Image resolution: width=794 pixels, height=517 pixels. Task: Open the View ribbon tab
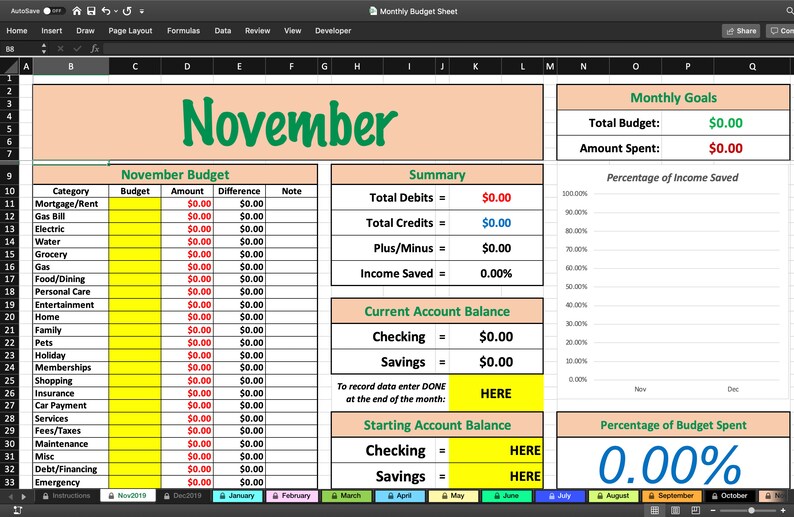point(292,31)
